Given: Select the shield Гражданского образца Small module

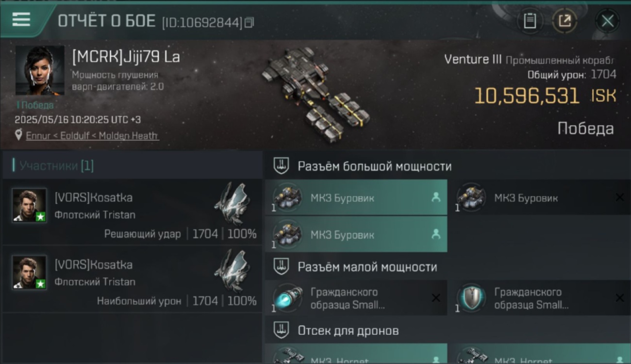Looking at the screenshot, I should tap(540, 298).
